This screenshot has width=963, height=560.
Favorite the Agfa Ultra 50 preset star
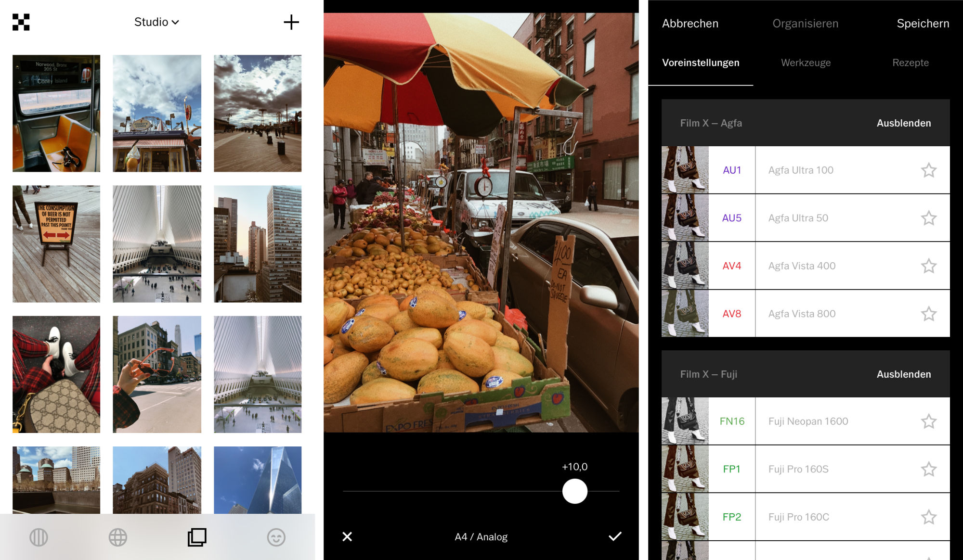929,218
